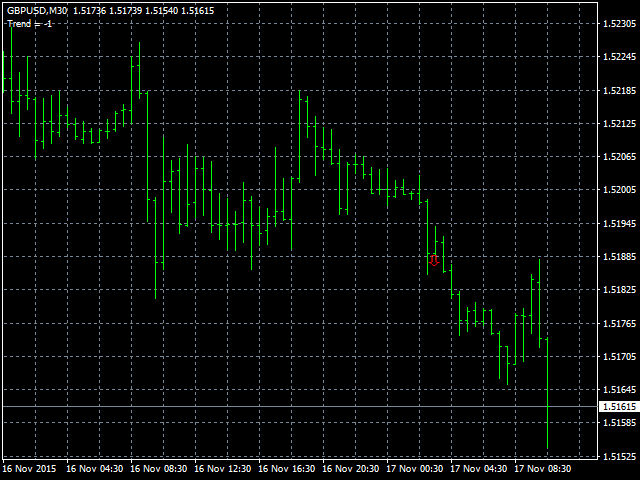This screenshot has width=640, height=480.
Task: Click price scale value 1.52245
Action: tap(619, 57)
